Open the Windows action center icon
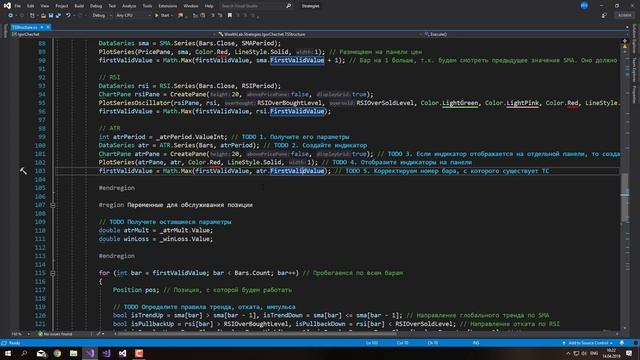The image size is (640, 360). coord(629,353)
